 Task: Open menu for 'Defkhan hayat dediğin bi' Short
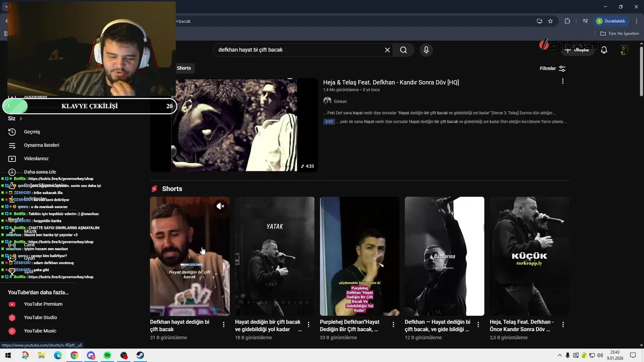pos(223,325)
